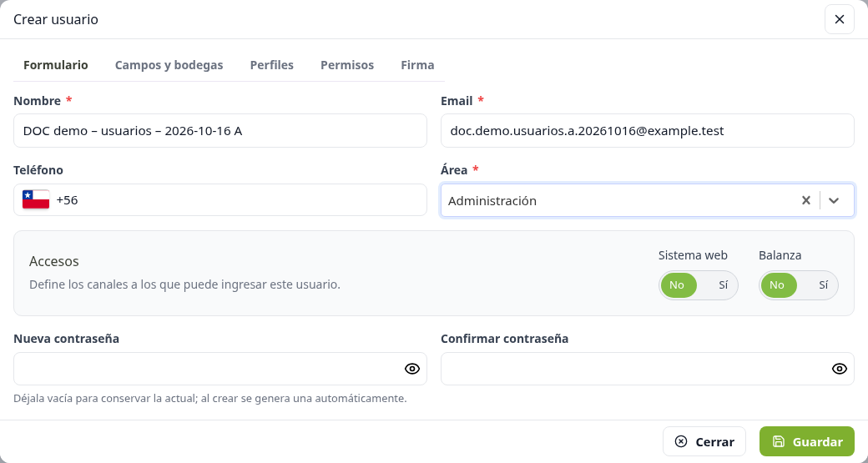Open the Área combo box showing Administración
This screenshot has width=868, height=463.
(x=647, y=200)
